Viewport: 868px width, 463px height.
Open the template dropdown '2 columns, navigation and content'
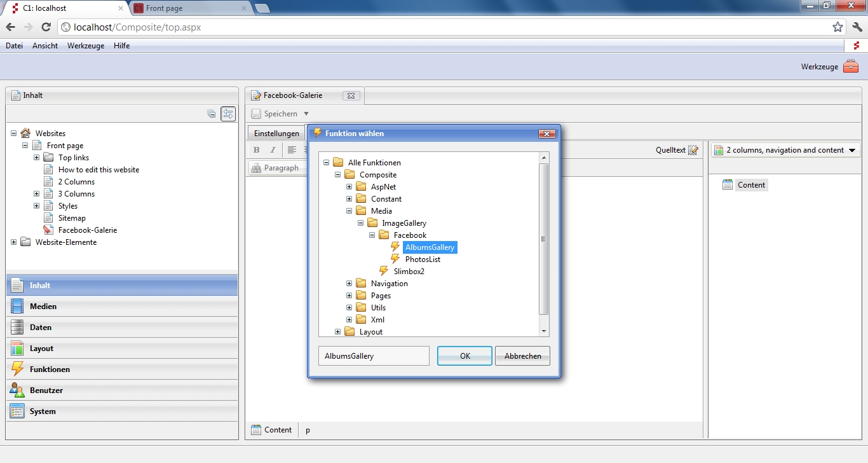(785, 150)
